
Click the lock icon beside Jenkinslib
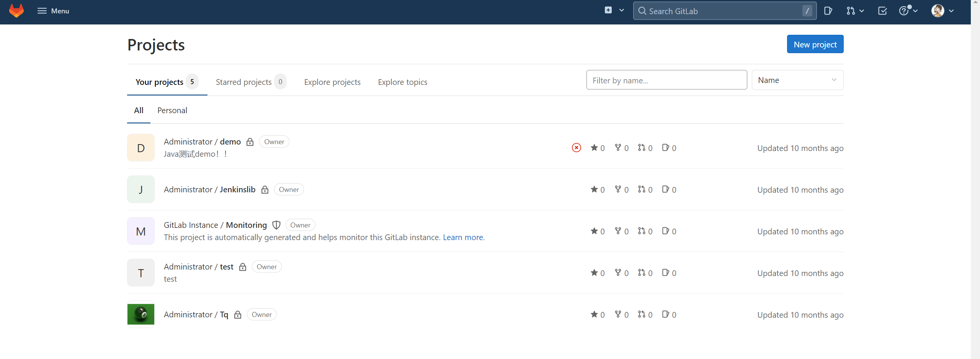tap(265, 190)
